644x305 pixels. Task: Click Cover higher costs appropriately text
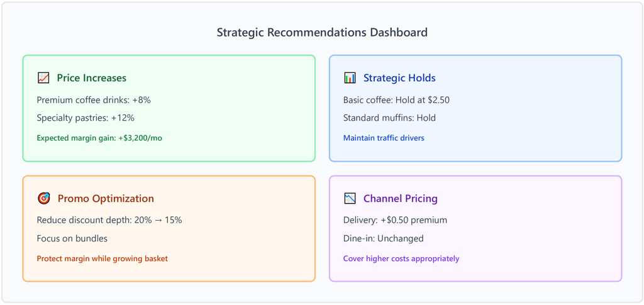[x=401, y=258]
